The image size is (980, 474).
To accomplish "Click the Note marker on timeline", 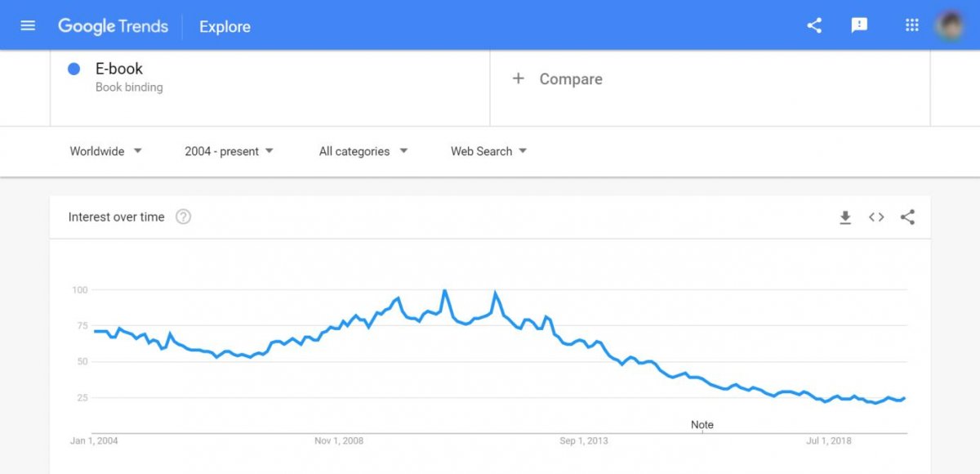I will coord(702,425).
